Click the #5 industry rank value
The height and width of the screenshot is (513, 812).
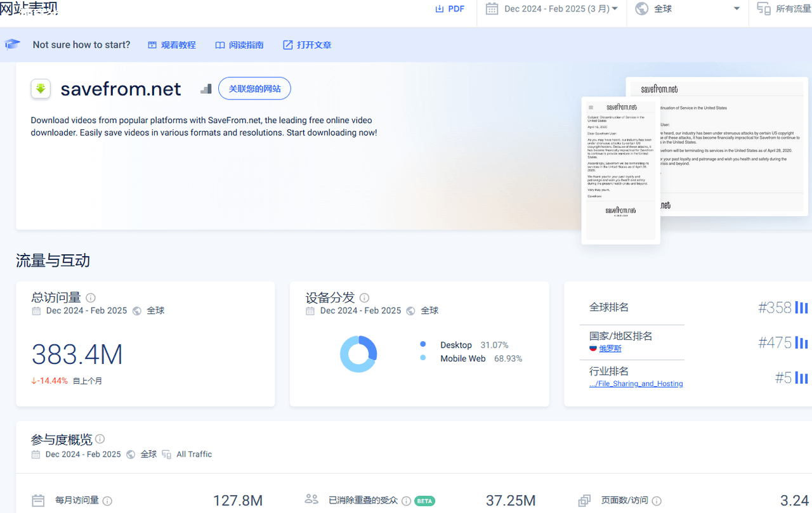pos(783,378)
